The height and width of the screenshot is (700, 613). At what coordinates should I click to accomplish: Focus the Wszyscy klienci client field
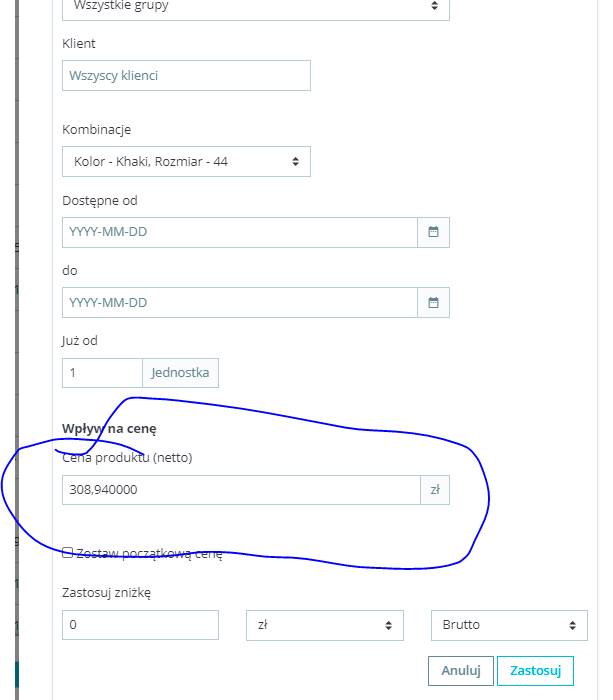(186, 75)
